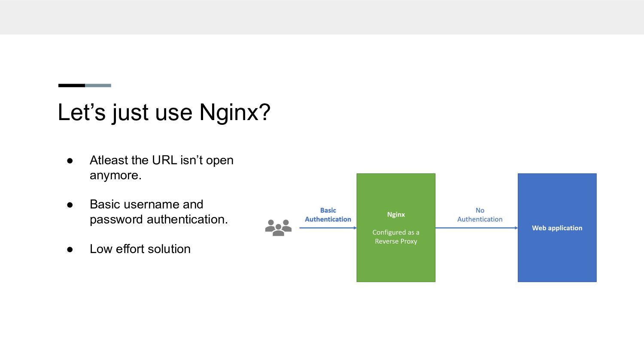
Task: Select the slide title "Let's just use Nginx?"
Action: 164,112
